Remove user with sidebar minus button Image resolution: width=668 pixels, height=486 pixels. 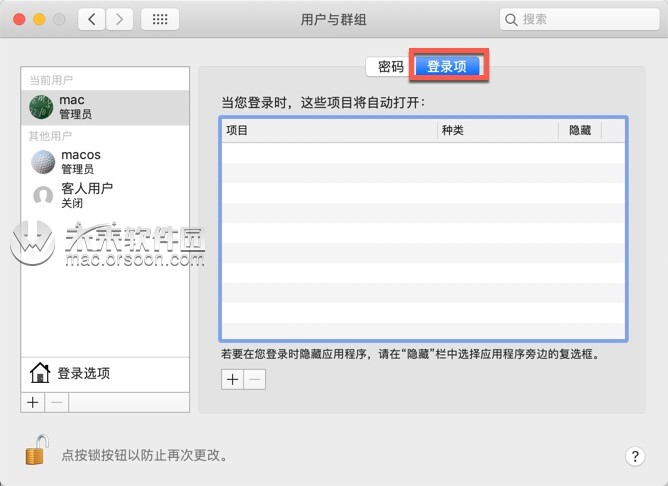click(57, 403)
